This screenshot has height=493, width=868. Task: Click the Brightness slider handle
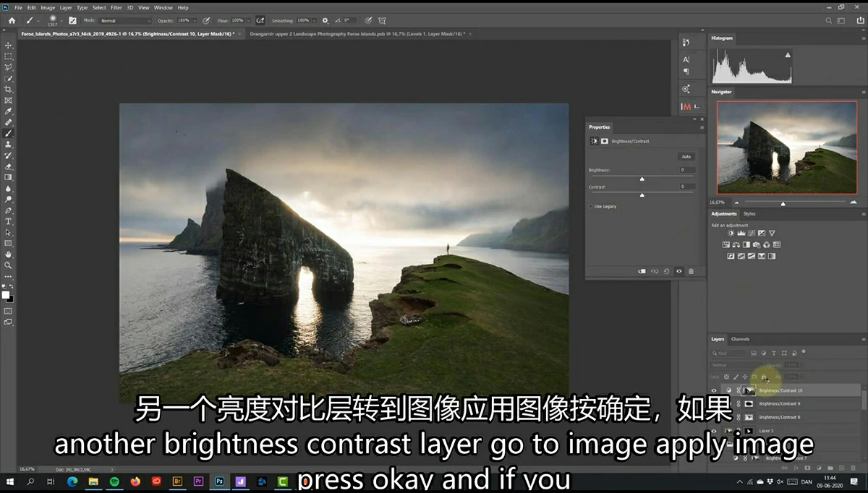[x=642, y=179]
